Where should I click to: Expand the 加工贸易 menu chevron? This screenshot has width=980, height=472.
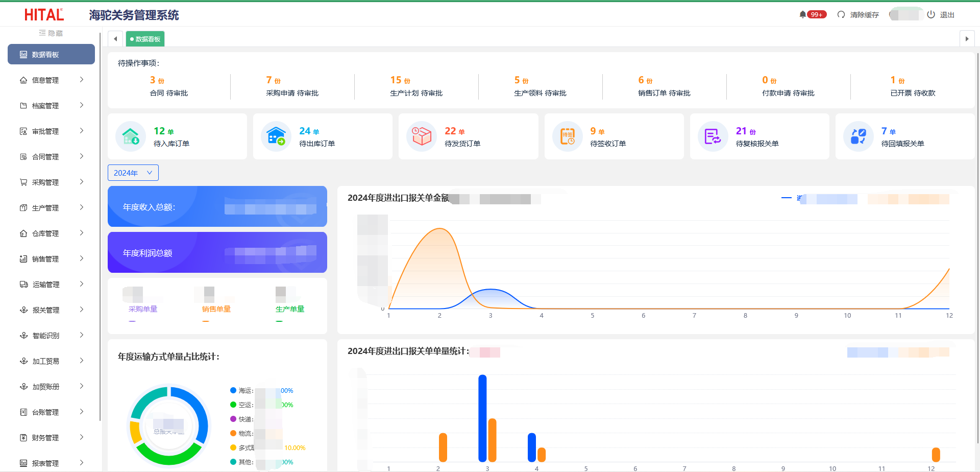pos(82,361)
